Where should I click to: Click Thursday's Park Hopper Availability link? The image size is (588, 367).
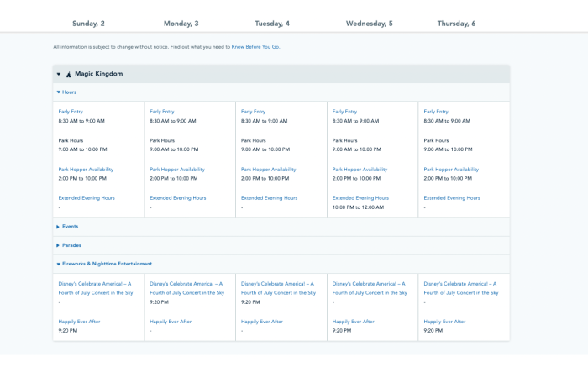pyautogui.click(x=452, y=170)
